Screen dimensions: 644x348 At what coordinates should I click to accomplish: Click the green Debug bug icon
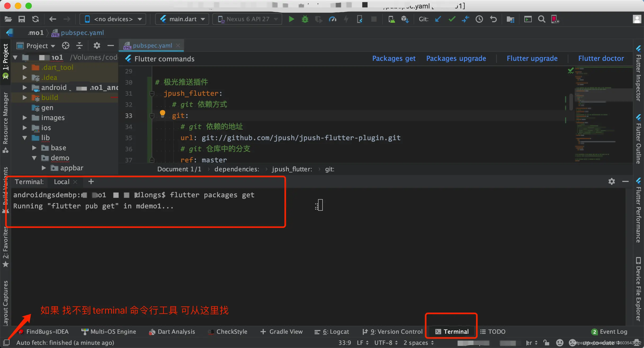(x=305, y=19)
